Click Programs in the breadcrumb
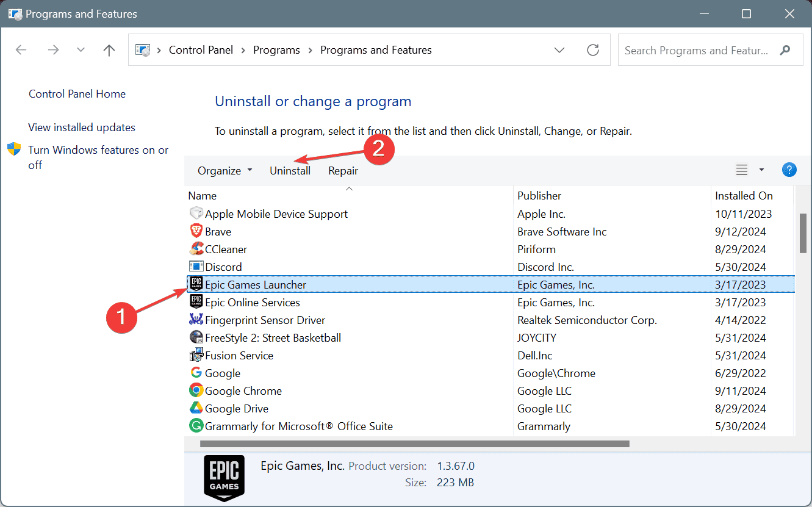The image size is (812, 507). pos(276,50)
